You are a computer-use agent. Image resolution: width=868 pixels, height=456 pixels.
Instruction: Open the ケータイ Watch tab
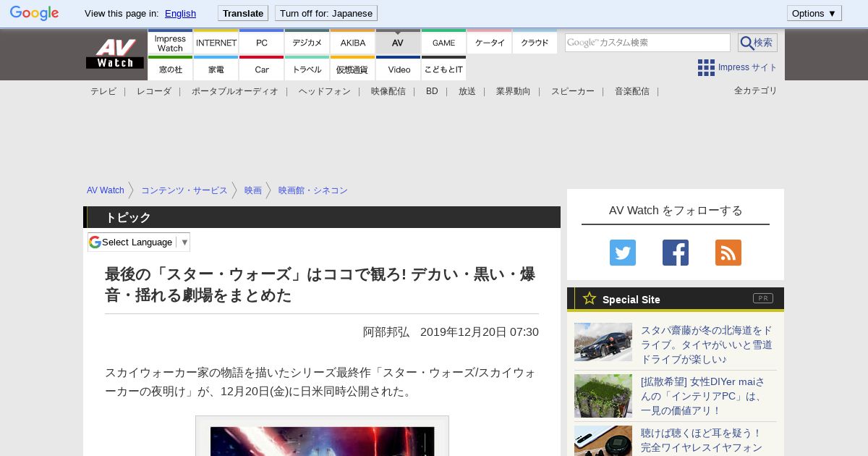[489, 43]
